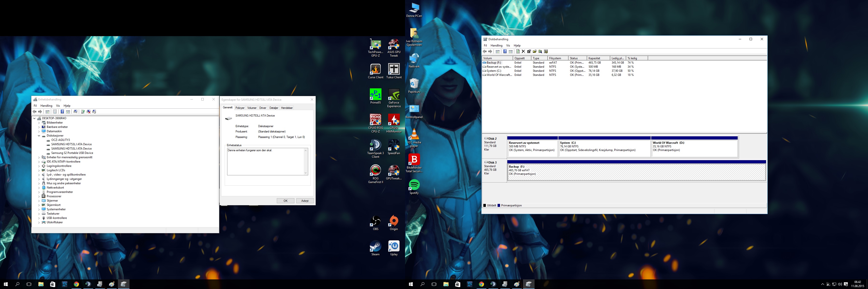The width and height of the screenshot is (868, 289).
Task: Open the Handling menu in Diskbehandling
Action: pyautogui.click(x=496, y=46)
